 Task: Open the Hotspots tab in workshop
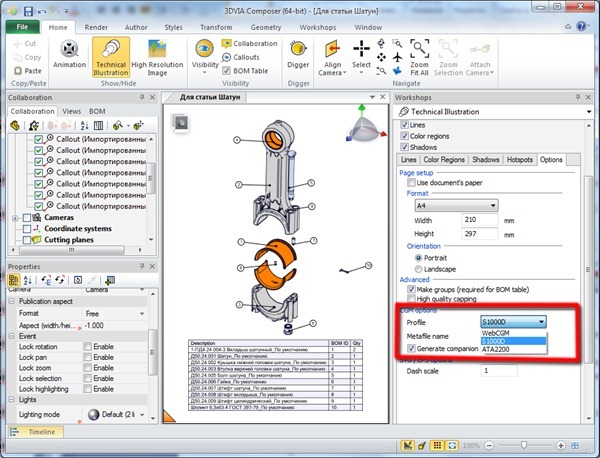click(520, 160)
